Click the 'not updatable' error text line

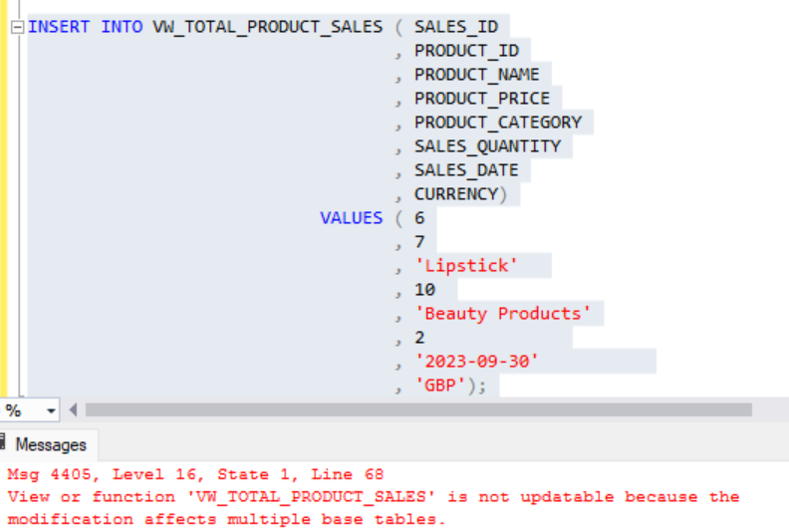tap(373, 496)
